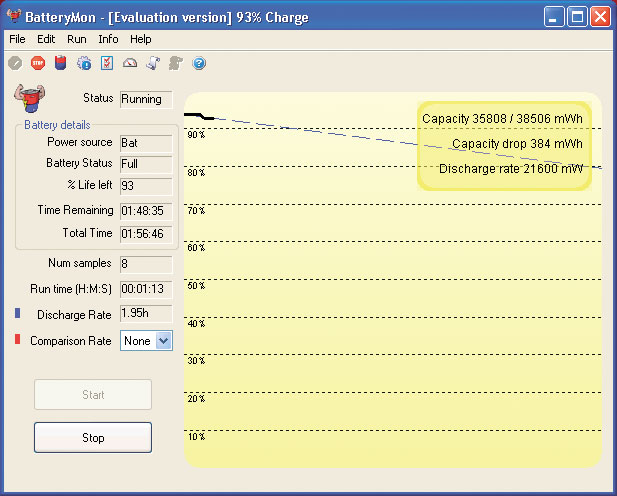The height and width of the screenshot is (496, 617).
Task: Expand the Comparison Rate dropdown
Action: point(164,341)
